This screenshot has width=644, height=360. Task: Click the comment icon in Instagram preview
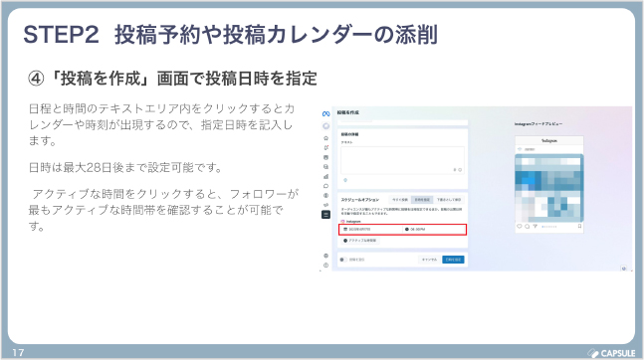(527, 226)
